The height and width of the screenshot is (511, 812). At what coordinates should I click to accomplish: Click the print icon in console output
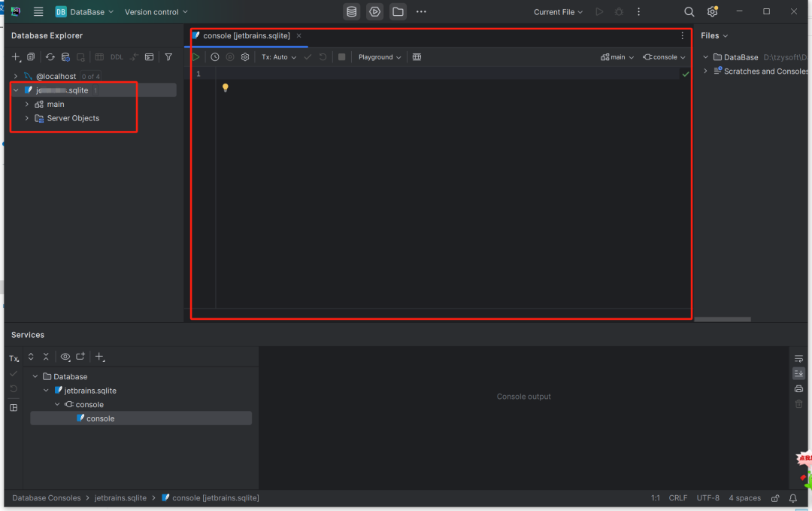798,388
